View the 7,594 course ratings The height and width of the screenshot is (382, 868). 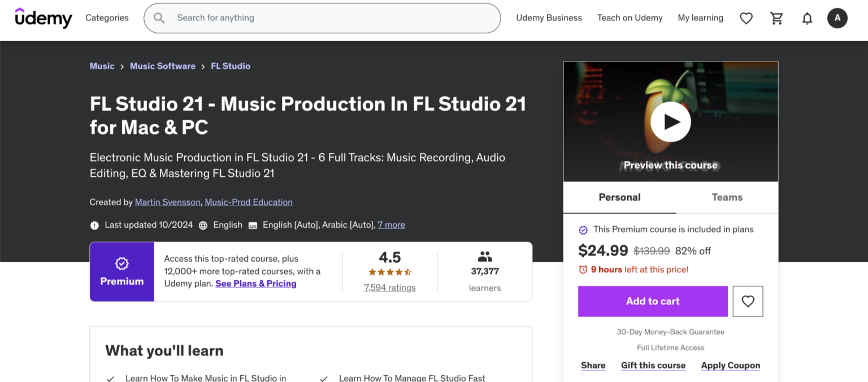pos(390,287)
